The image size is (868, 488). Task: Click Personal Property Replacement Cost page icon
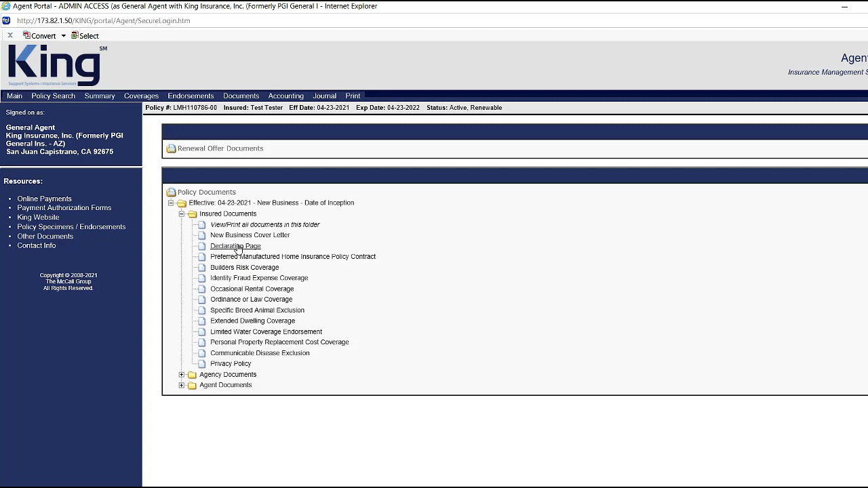(202, 342)
